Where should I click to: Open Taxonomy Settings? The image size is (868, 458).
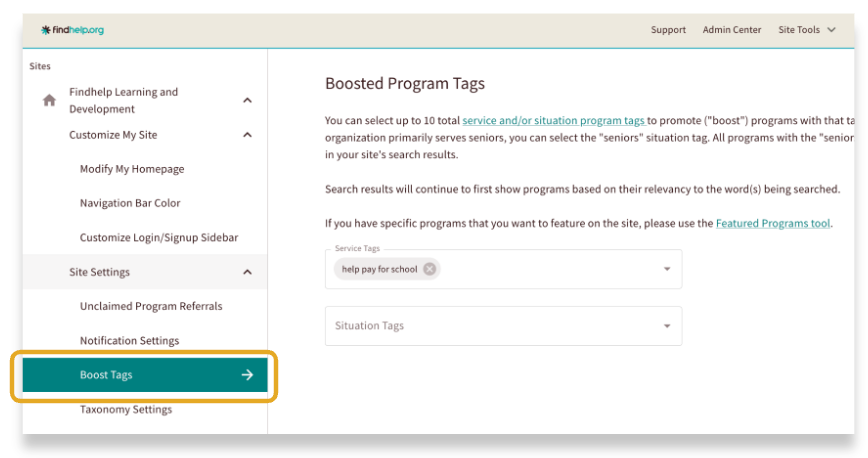tap(126, 410)
